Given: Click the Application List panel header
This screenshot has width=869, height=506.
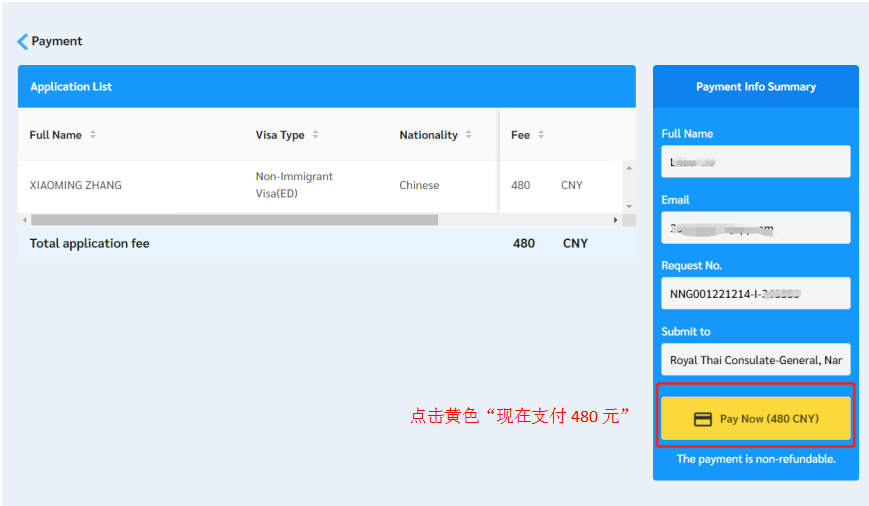Looking at the screenshot, I should click(x=326, y=87).
